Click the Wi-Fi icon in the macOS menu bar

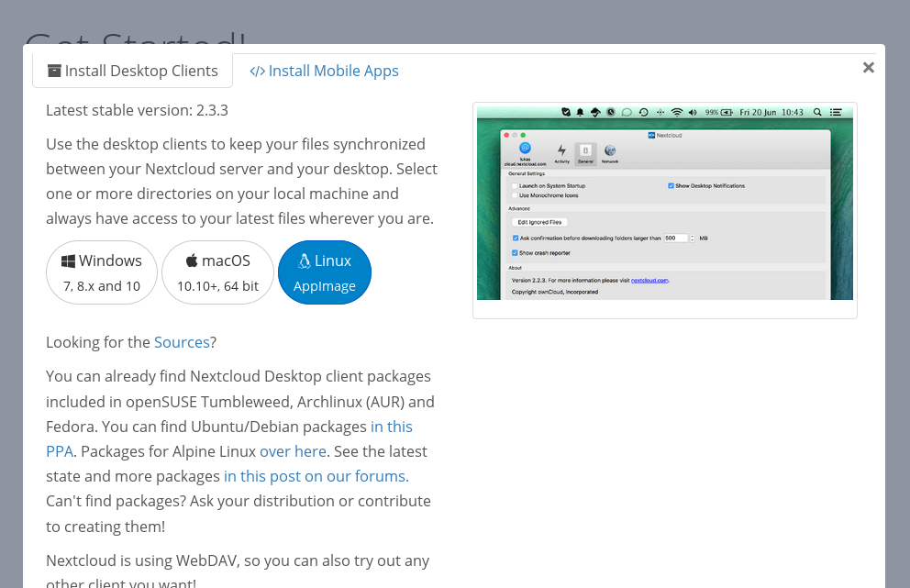(x=677, y=112)
